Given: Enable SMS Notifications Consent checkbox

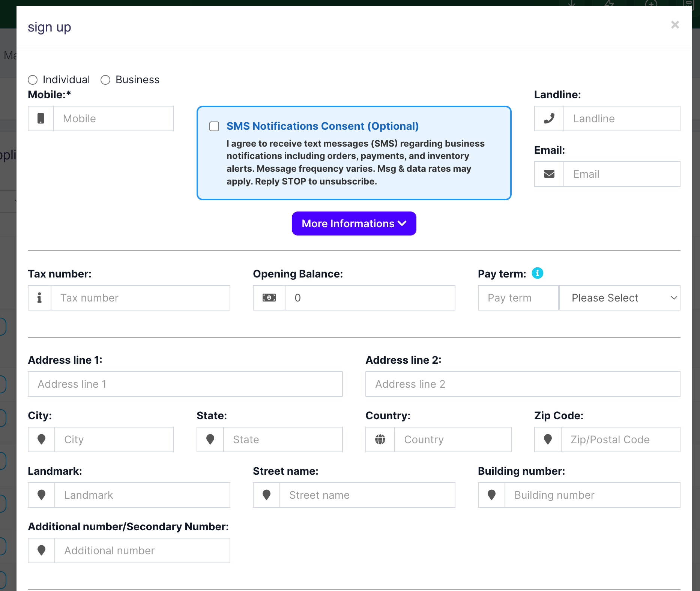Looking at the screenshot, I should click(214, 127).
